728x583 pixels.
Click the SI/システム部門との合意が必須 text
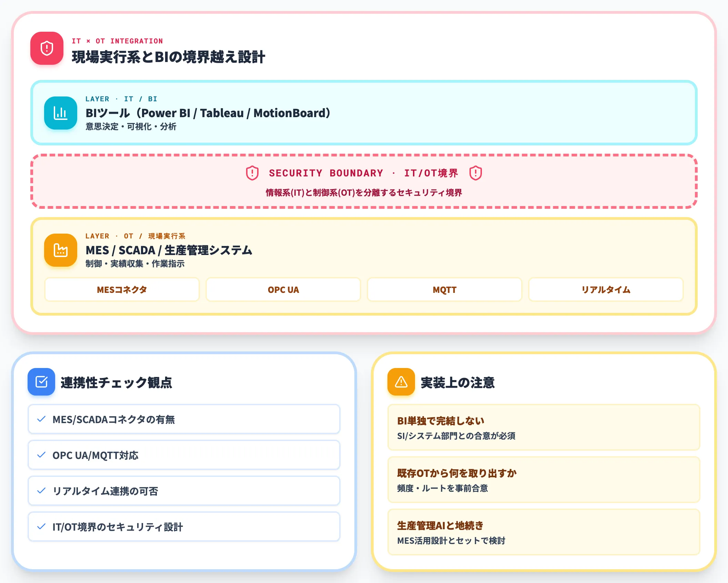click(x=456, y=436)
